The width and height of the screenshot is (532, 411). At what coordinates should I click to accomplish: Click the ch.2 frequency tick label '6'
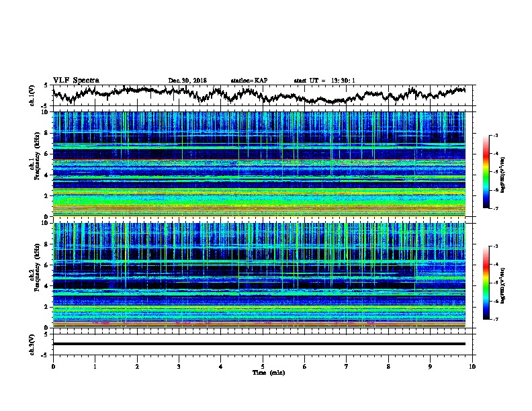click(47, 265)
